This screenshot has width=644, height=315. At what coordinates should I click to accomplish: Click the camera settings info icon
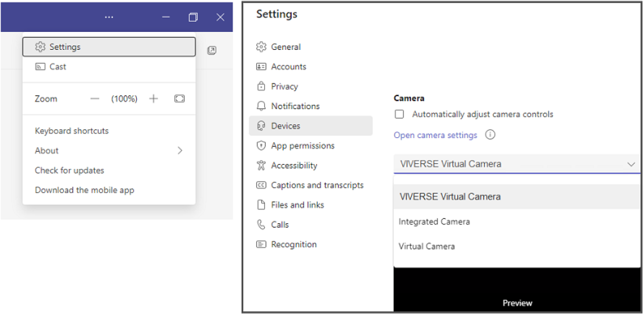pyautogui.click(x=490, y=135)
